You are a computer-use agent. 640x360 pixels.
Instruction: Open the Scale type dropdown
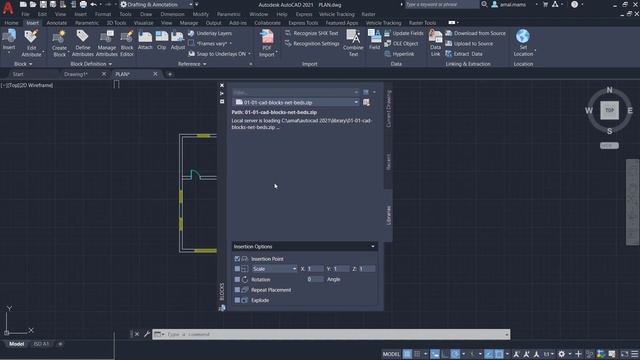click(274, 269)
